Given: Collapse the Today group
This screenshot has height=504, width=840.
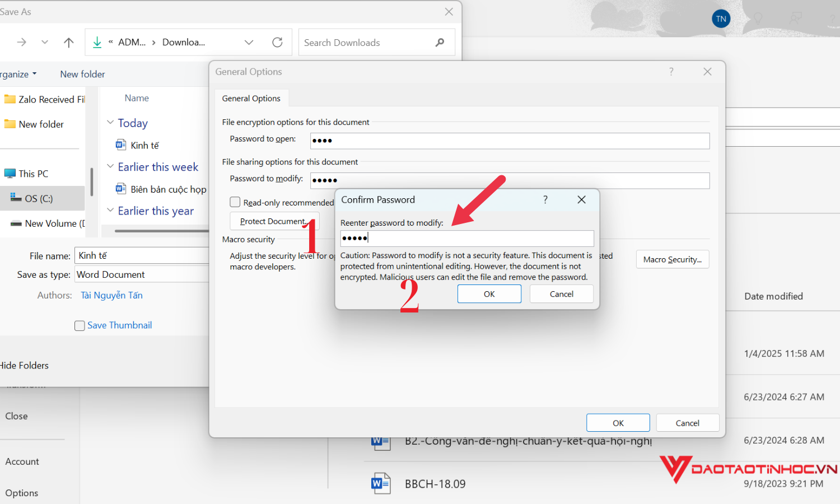Looking at the screenshot, I should tap(110, 123).
